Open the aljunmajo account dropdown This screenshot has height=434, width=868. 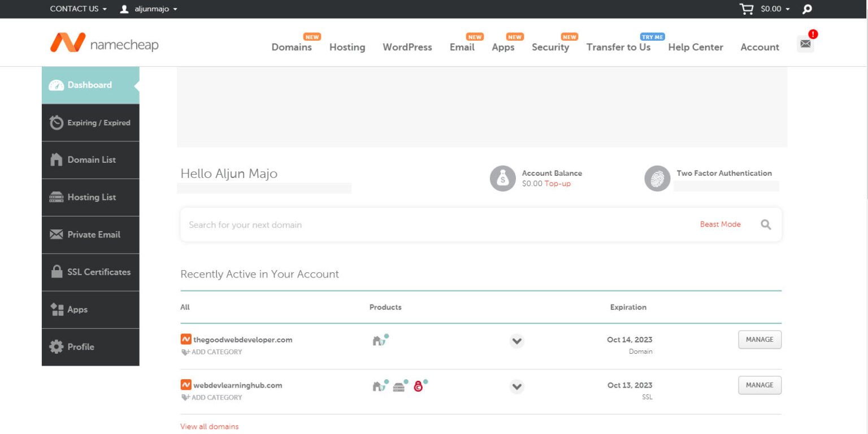pos(148,8)
